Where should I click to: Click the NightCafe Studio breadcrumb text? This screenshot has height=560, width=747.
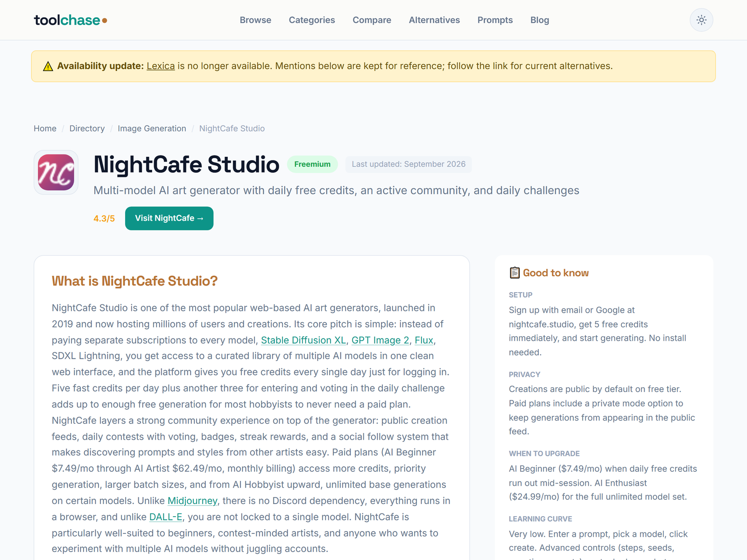click(x=232, y=128)
